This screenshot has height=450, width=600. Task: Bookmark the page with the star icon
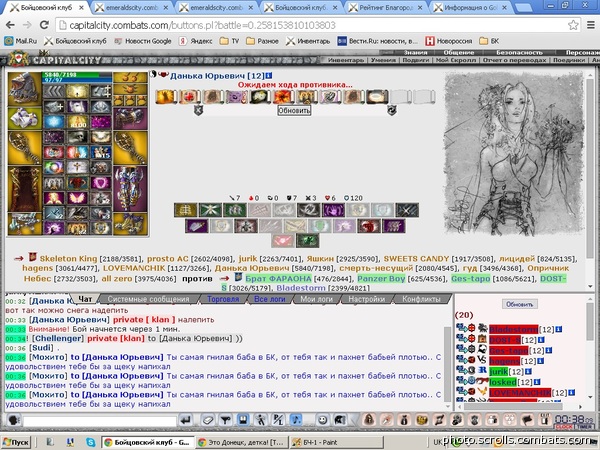(573, 25)
